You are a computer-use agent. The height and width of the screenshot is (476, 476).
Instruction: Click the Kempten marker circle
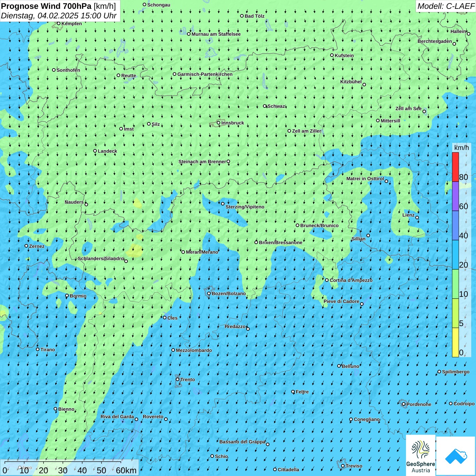(x=58, y=23)
